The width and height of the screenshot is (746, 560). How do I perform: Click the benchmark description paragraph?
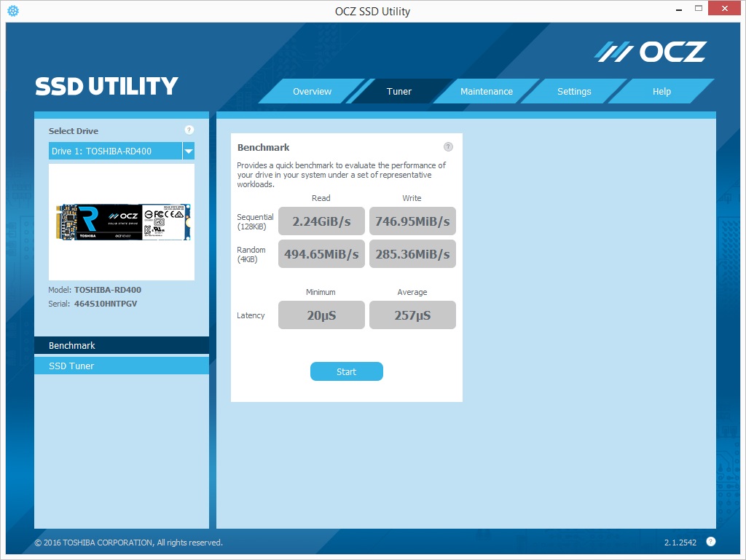[x=341, y=175]
